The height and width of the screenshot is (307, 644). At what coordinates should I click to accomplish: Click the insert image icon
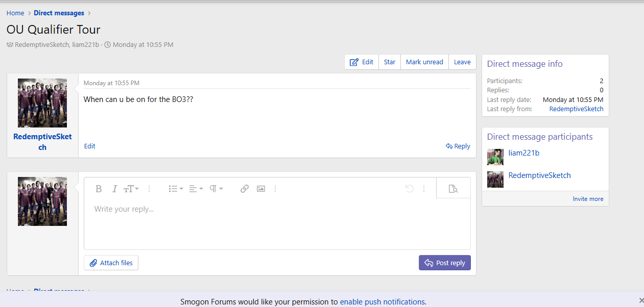click(261, 189)
